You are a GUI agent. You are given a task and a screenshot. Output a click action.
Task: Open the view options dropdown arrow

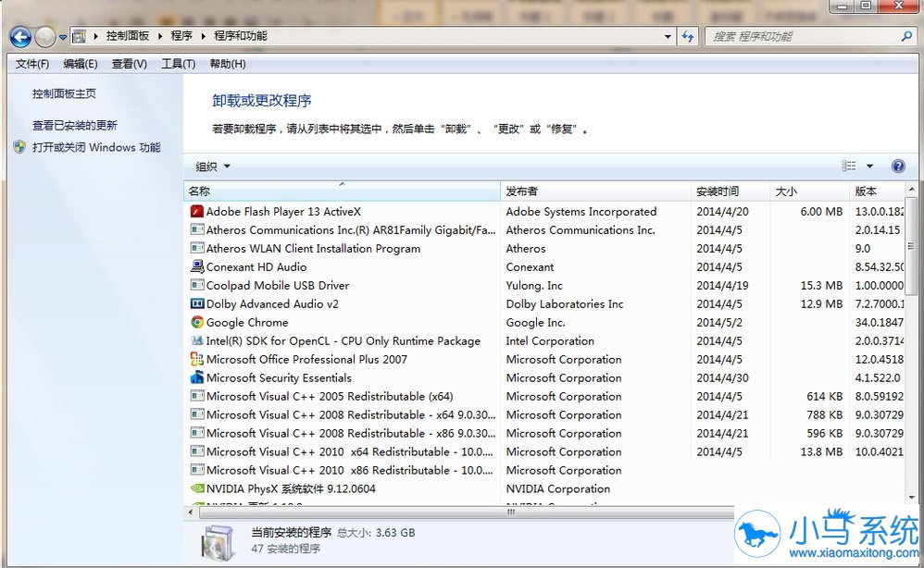click(x=869, y=166)
